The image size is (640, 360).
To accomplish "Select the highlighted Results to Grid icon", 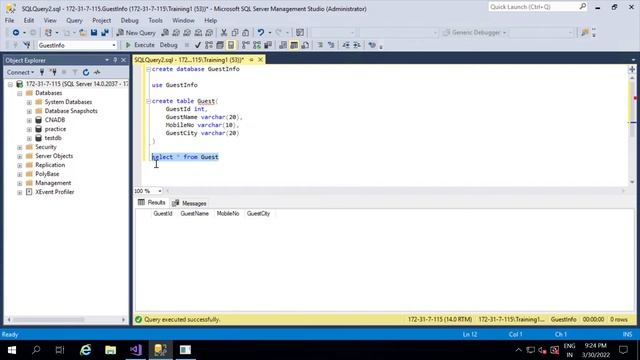I will click(x=294, y=45).
